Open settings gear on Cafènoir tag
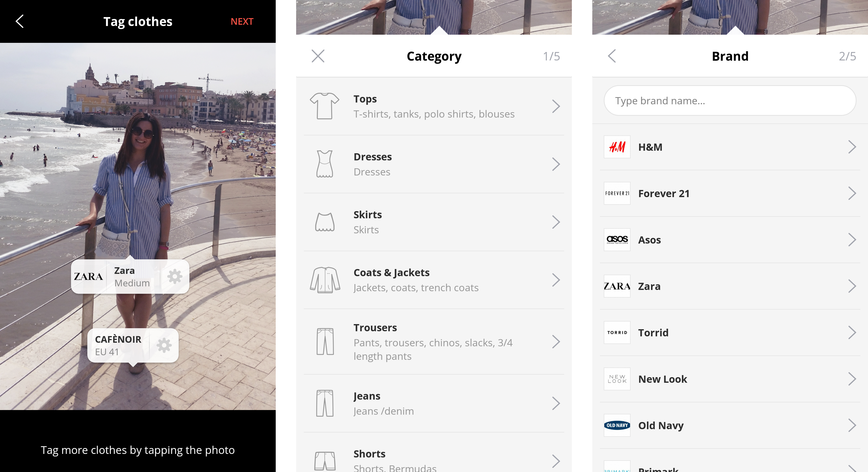Screen dimensions: 868x472 point(164,345)
